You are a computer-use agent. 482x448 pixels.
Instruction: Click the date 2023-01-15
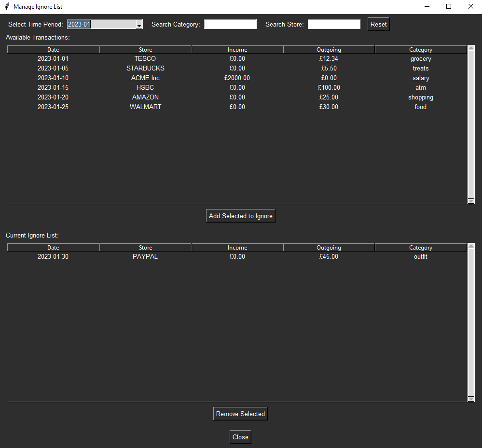click(x=53, y=88)
